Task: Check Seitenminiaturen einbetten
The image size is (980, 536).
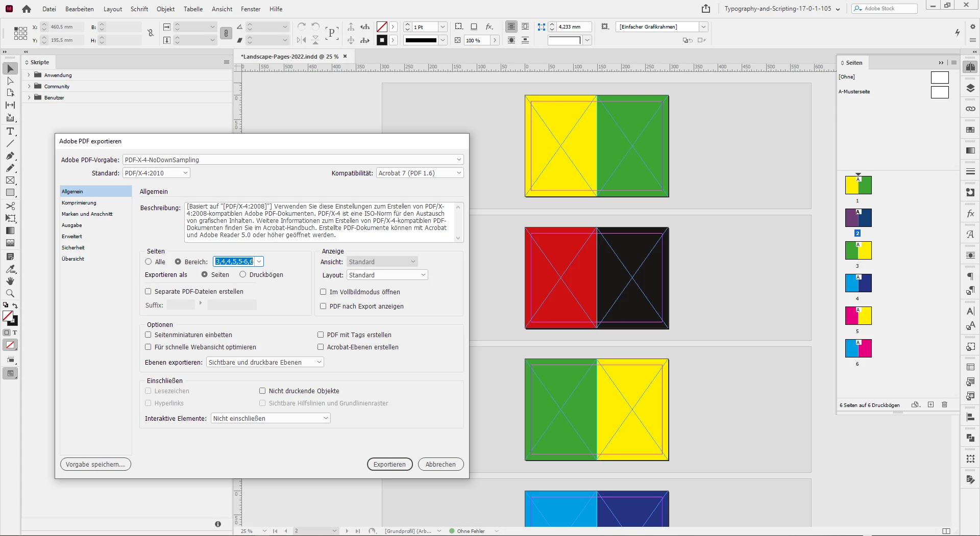Action: [x=148, y=335]
